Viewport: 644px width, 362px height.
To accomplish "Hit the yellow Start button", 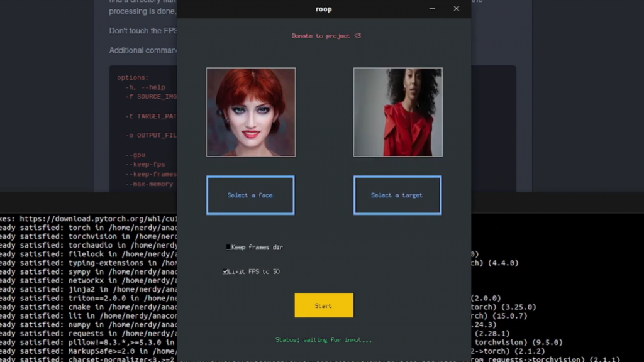I will (x=324, y=305).
